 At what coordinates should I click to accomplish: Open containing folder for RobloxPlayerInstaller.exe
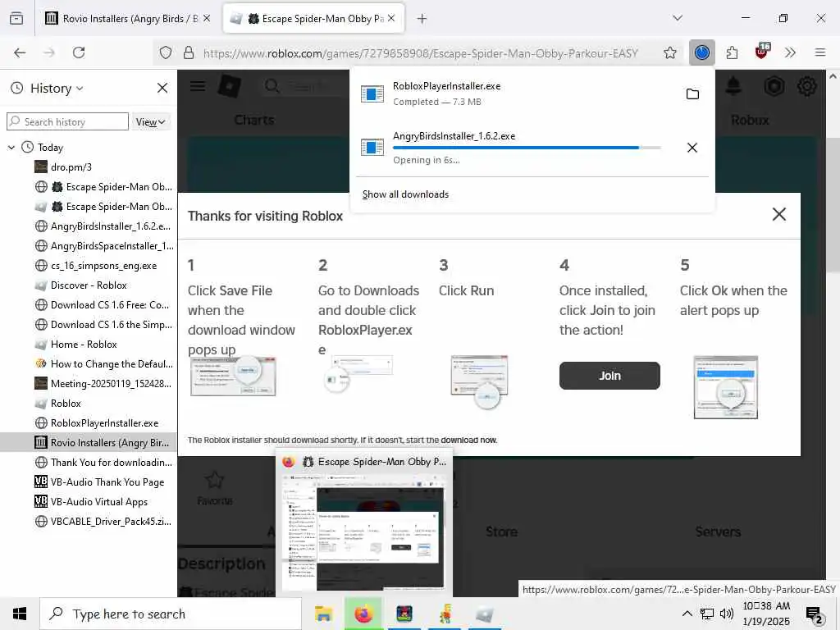point(692,94)
